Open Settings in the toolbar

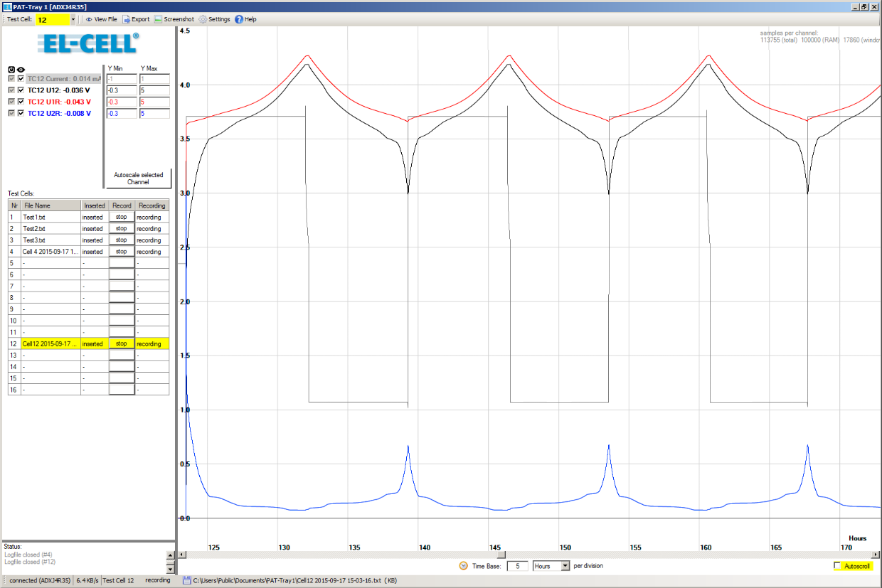(214, 19)
